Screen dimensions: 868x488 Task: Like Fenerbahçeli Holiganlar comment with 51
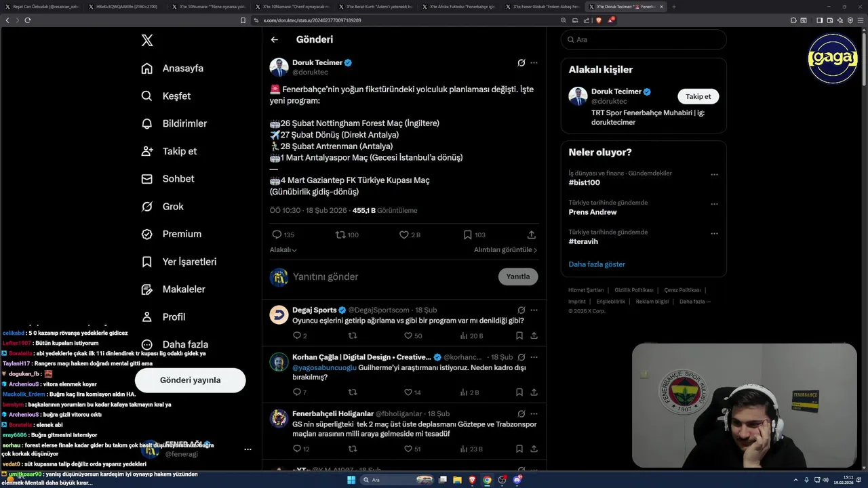click(x=408, y=449)
